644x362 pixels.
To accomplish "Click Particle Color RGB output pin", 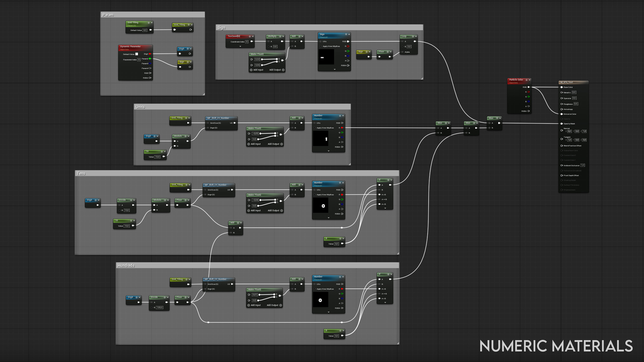I will [x=529, y=87].
